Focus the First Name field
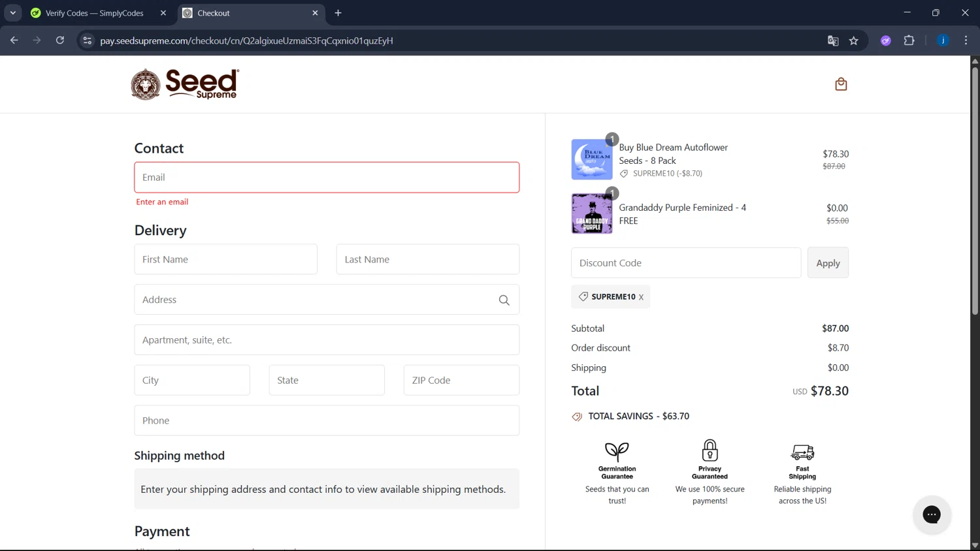This screenshot has width=980, height=551. tap(225, 259)
